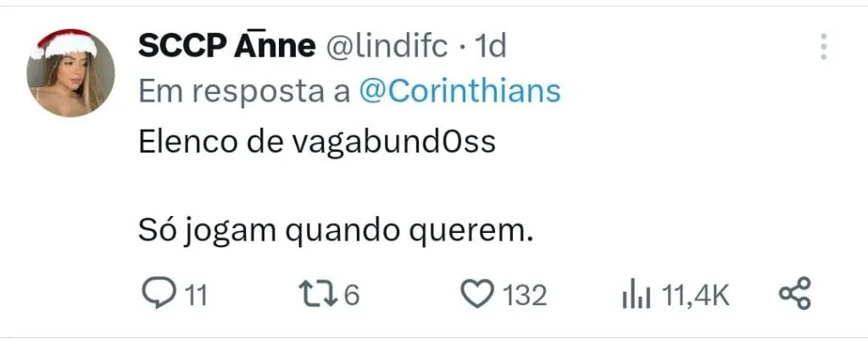Open the reply speech bubble icon

tap(157, 294)
